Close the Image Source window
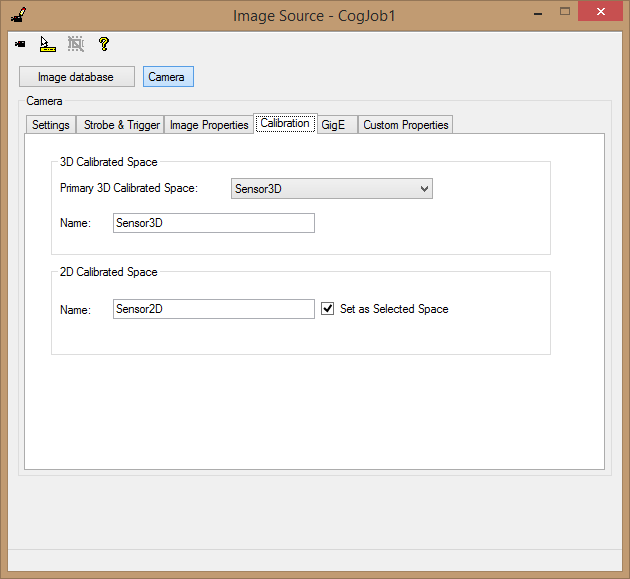 click(600, 11)
